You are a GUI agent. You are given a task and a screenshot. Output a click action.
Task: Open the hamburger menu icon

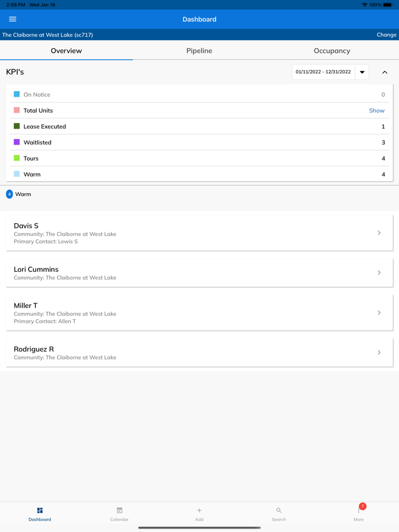13,19
